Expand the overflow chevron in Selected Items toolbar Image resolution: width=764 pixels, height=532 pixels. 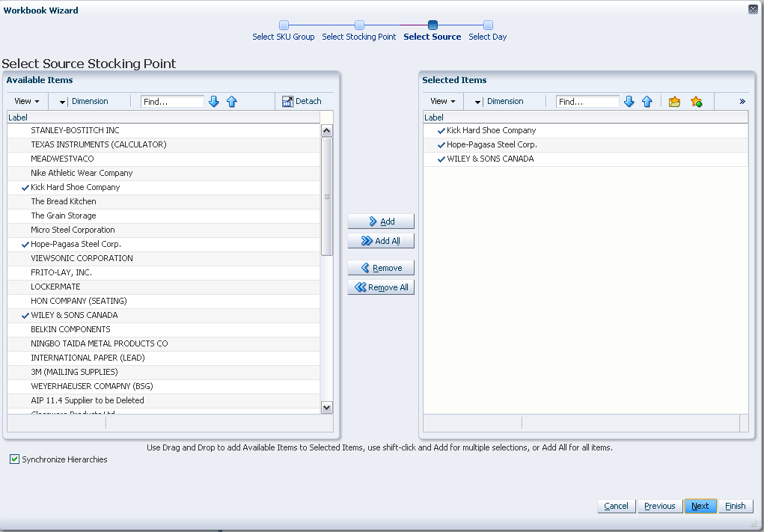pos(742,101)
